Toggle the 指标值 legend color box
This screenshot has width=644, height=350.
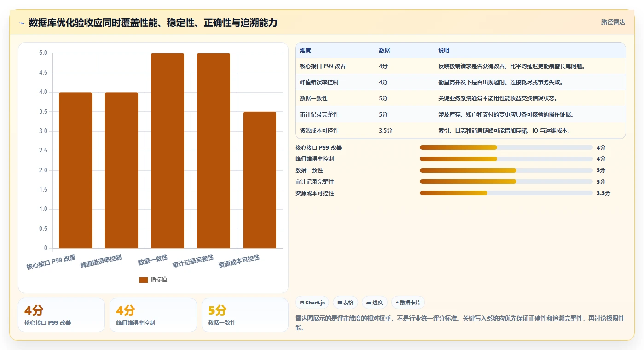(144, 280)
